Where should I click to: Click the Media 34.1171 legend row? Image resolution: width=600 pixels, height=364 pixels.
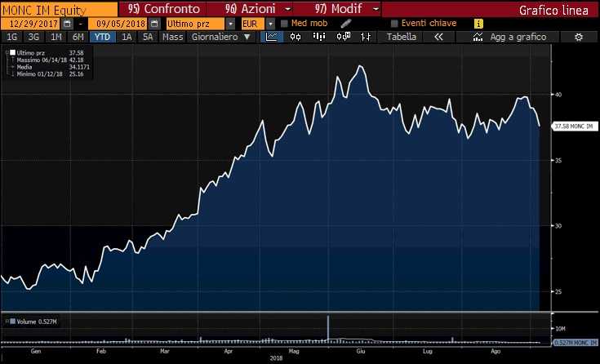point(53,67)
